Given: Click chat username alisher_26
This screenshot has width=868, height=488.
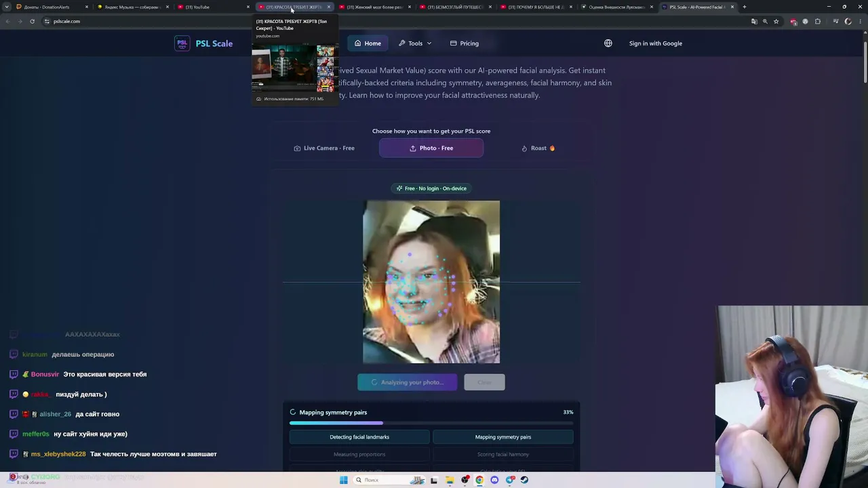Looking at the screenshot, I should click(55, 414).
